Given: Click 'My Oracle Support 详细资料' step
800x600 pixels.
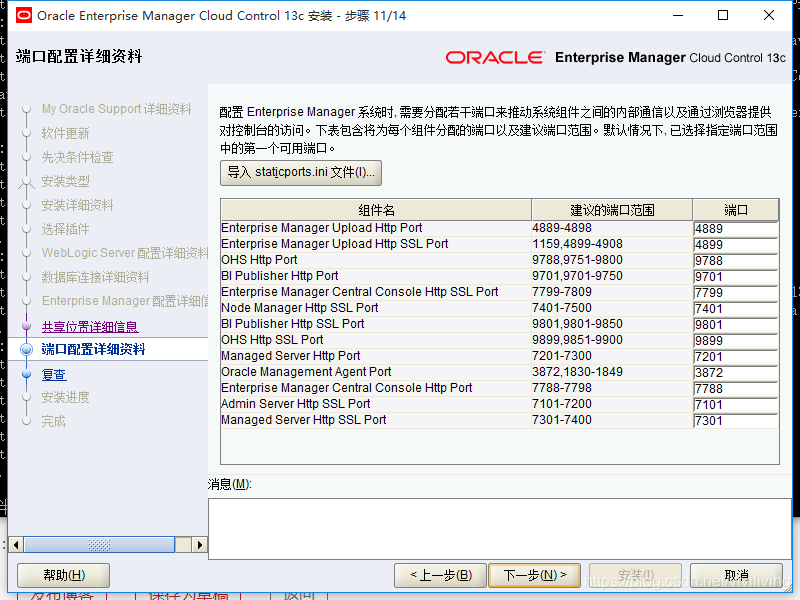Looking at the screenshot, I should coord(116,109).
